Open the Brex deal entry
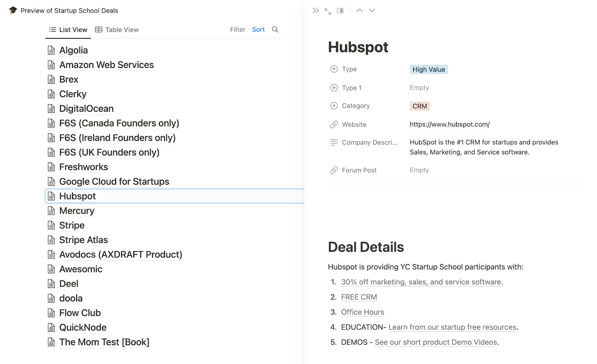The width and height of the screenshot is (597, 364). coord(69,79)
